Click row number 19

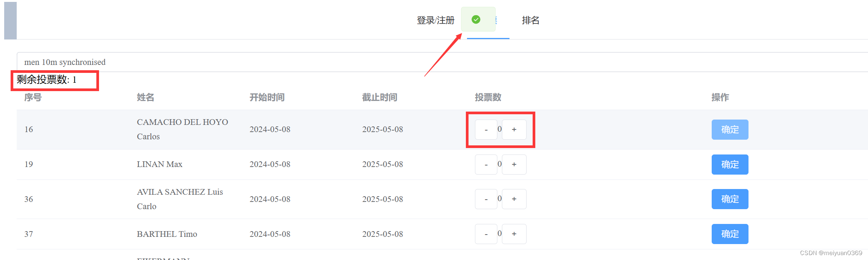29,164
